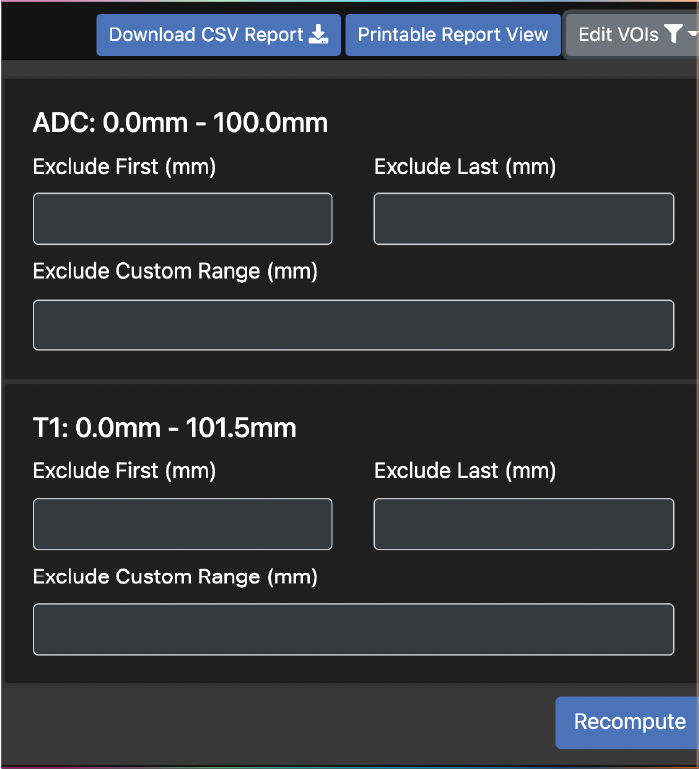Click the Exclude First label under T1
This screenshot has height=769, width=699.
click(x=124, y=471)
